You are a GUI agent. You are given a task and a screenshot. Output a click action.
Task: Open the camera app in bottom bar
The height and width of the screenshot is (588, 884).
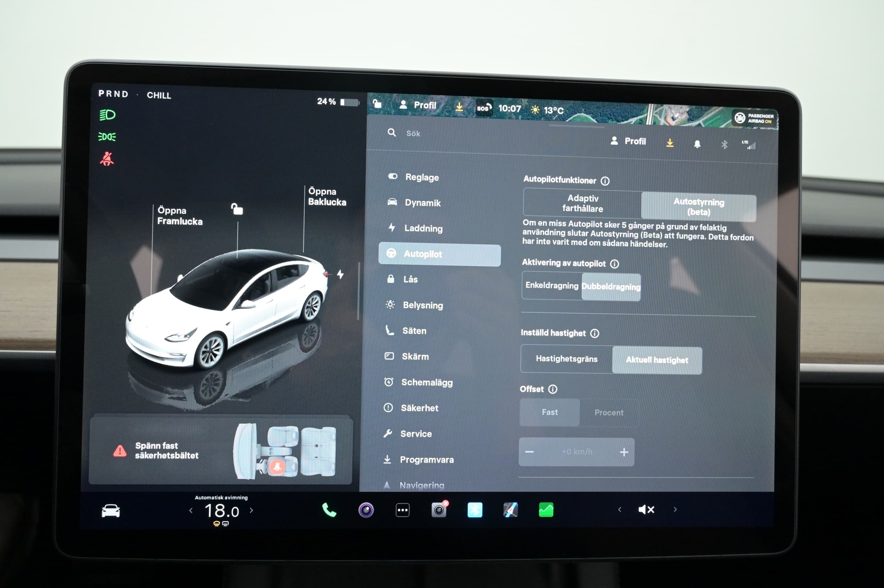tap(366, 510)
